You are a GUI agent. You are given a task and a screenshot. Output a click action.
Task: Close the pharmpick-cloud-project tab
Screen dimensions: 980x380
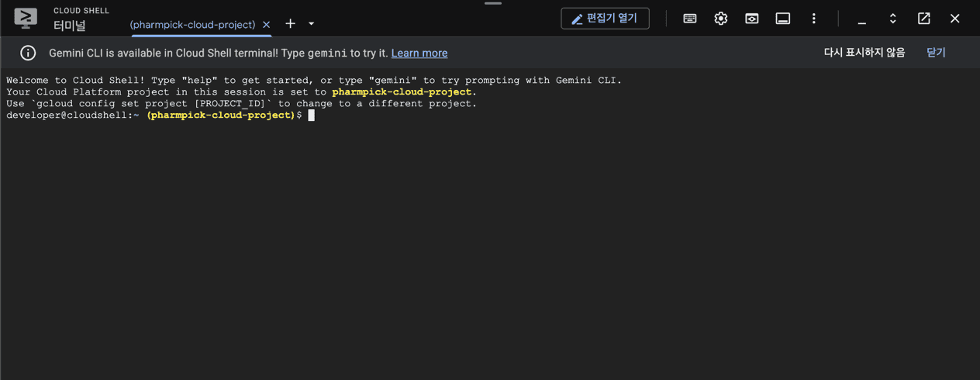pyautogui.click(x=266, y=25)
